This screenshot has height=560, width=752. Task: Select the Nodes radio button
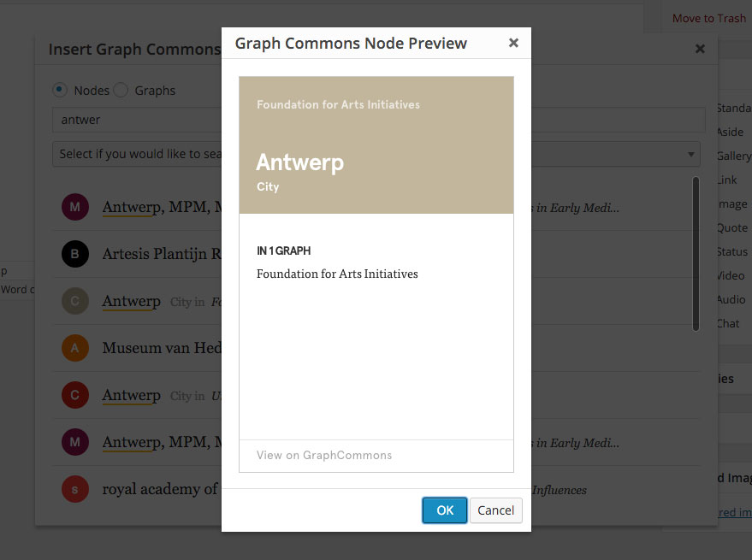pos(60,90)
